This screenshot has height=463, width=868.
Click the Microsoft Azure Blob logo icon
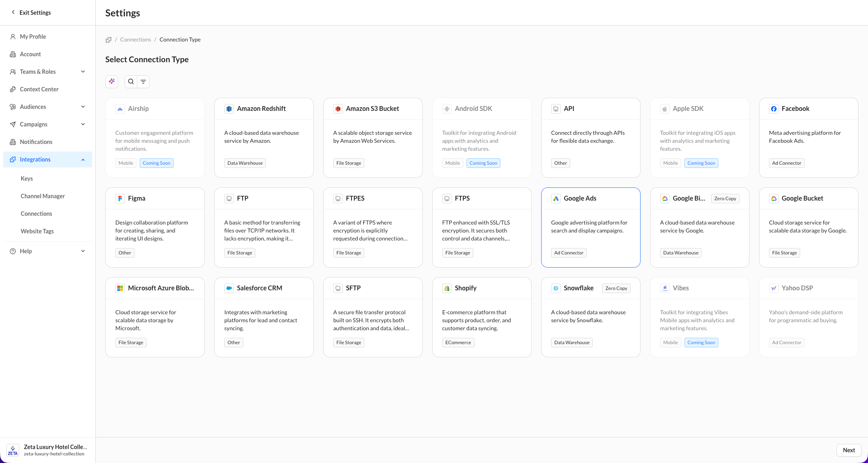coord(120,288)
